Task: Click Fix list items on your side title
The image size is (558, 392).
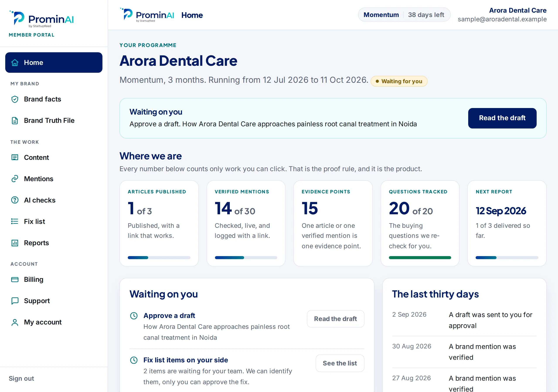Action: [x=185, y=360]
